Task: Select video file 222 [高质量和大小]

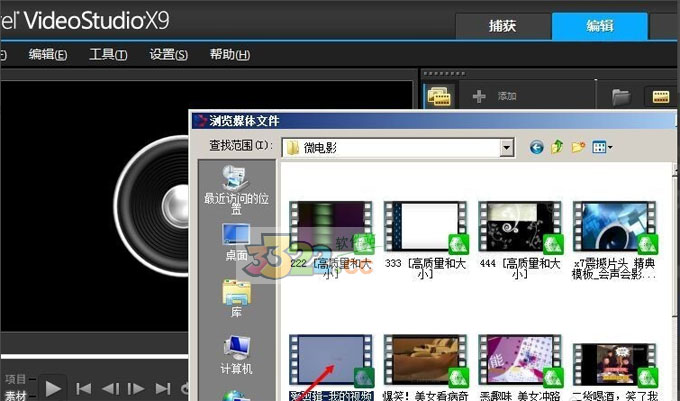Action: [331, 240]
